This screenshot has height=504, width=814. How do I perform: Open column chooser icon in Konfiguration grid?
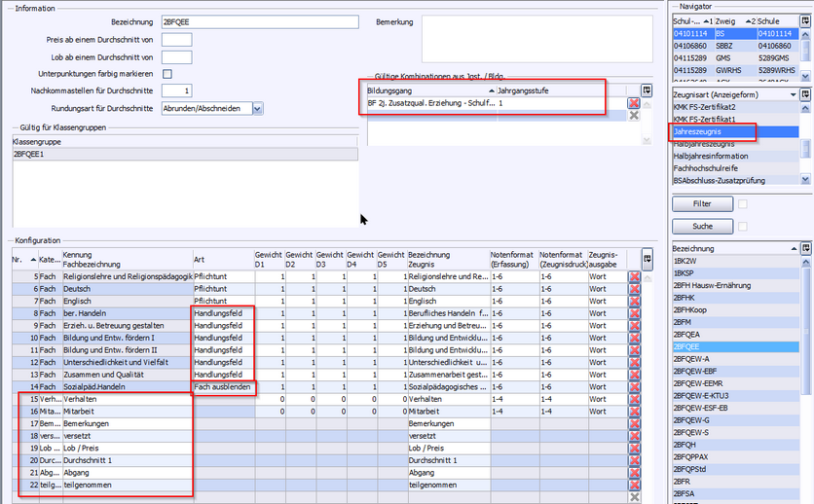click(647, 258)
